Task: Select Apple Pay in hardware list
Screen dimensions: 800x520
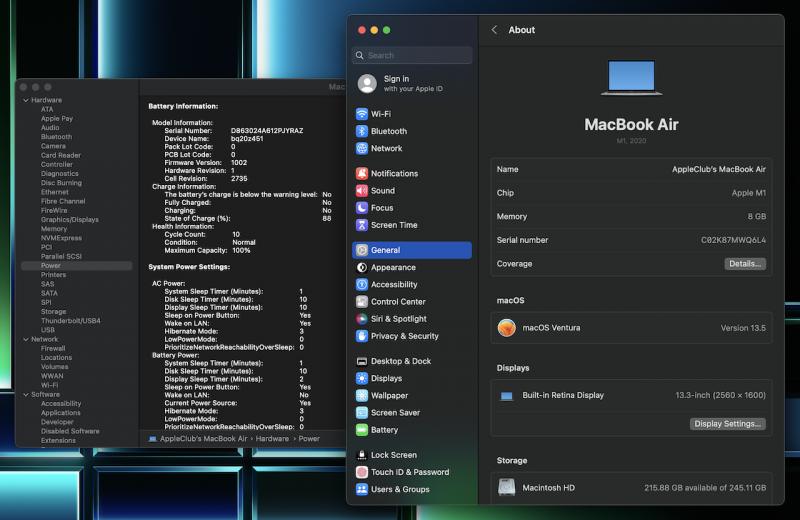Action: point(57,118)
